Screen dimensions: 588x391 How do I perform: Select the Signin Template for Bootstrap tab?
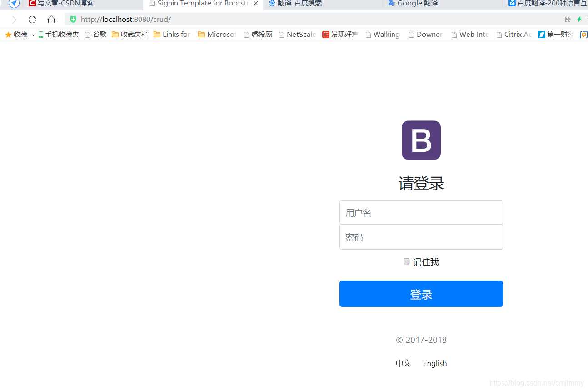click(203, 4)
